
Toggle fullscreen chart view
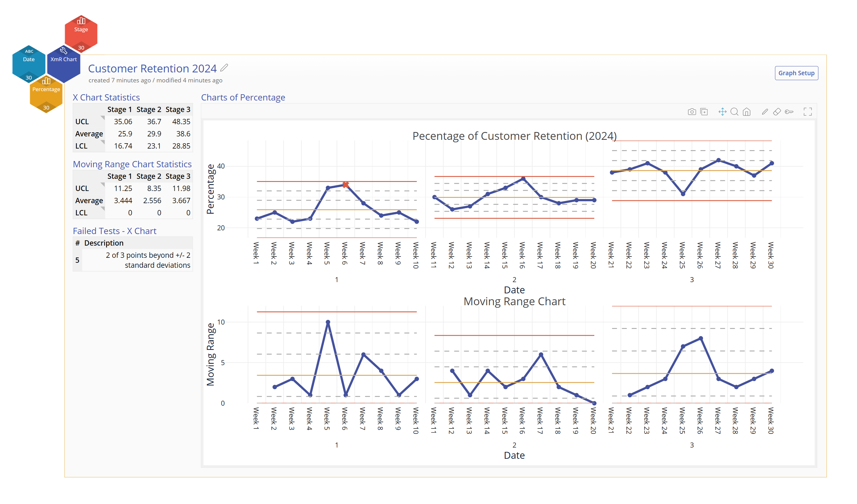tap(807, 112)
